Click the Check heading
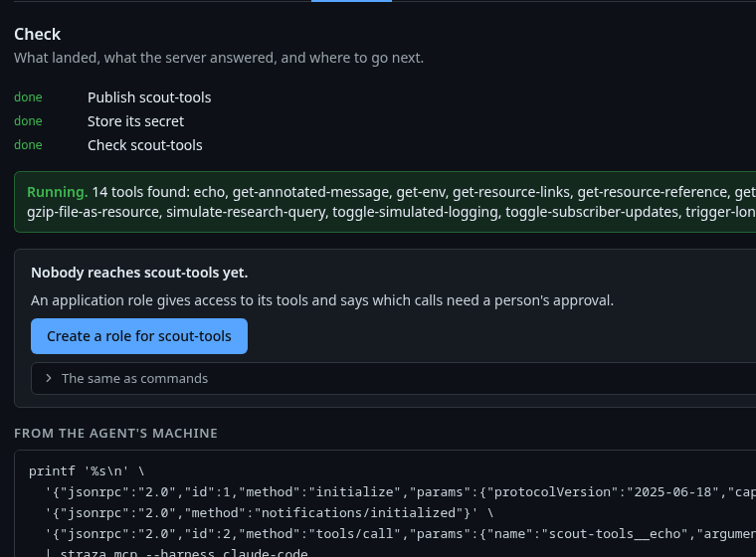 37,34
